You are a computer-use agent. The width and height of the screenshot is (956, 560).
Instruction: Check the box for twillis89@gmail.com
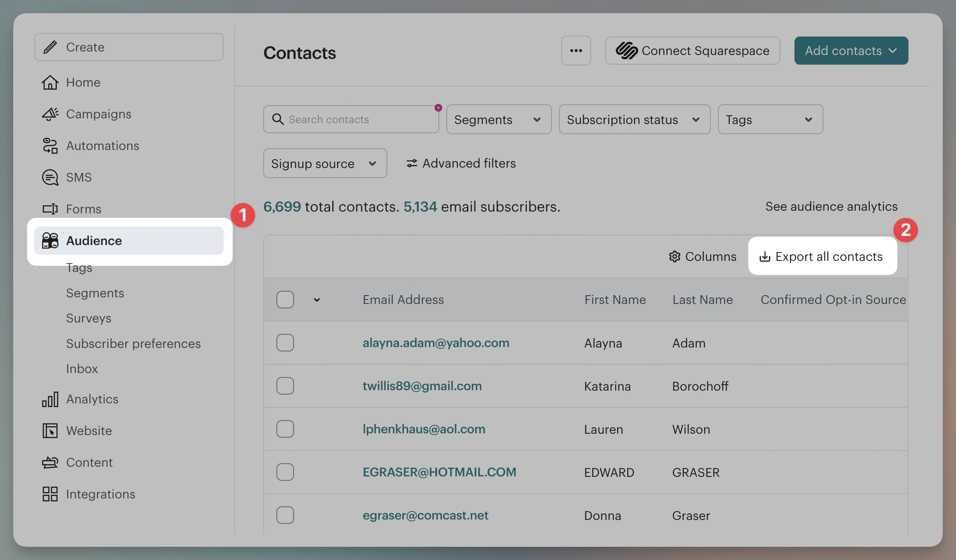(285, 386)
